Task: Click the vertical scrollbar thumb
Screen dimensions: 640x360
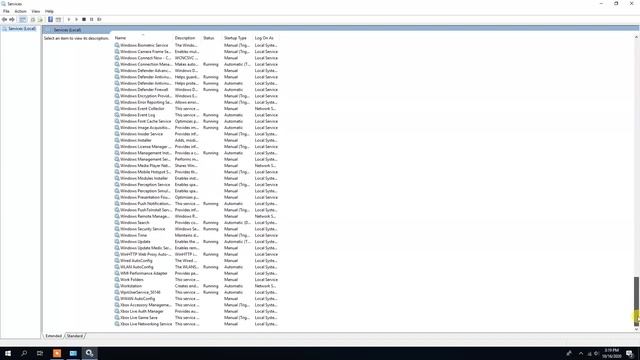Action: [x=636, y=301]
